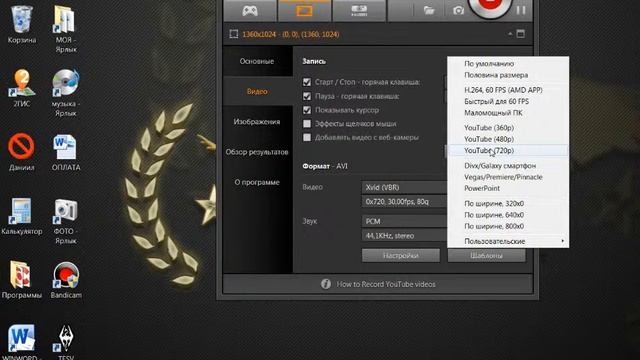
Task: Select По ширине, 320x0 preset
Action: coord(508,203)
